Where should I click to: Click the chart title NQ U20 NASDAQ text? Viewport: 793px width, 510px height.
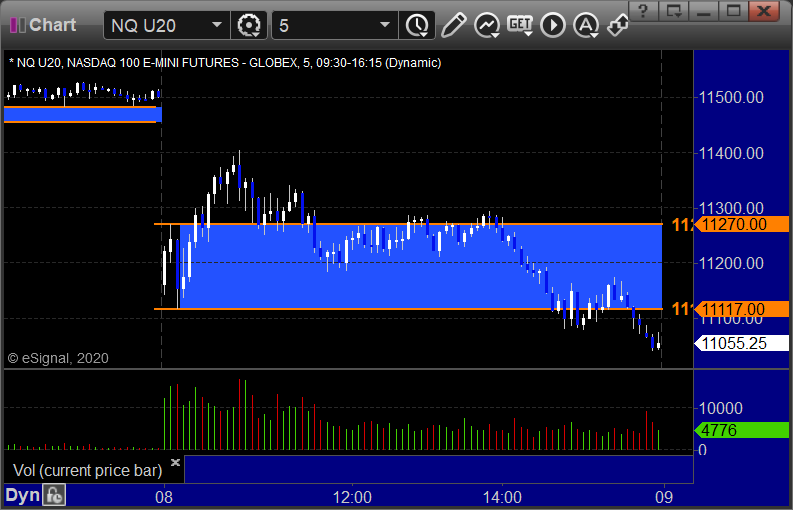[x=225, y=63]
